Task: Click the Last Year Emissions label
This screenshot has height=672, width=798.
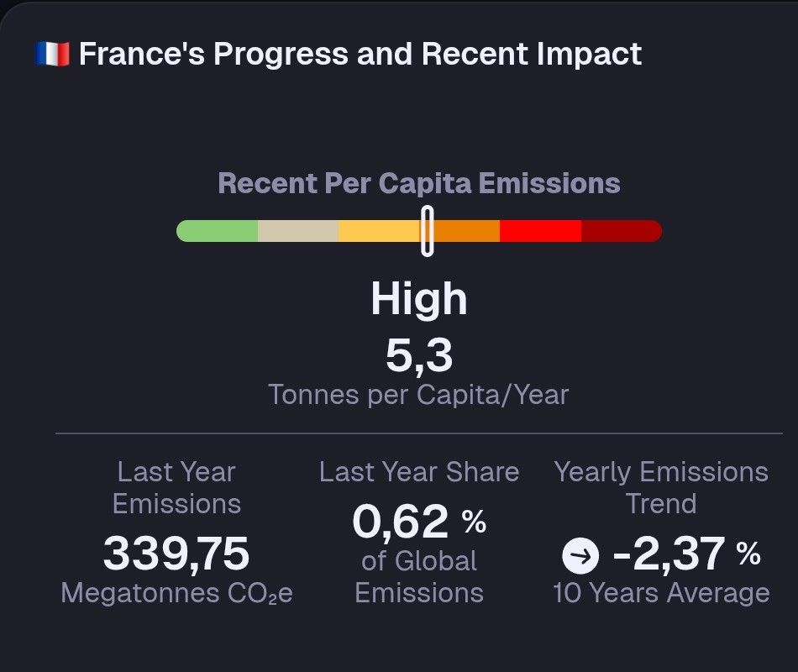Action: (x=176, y=488)
